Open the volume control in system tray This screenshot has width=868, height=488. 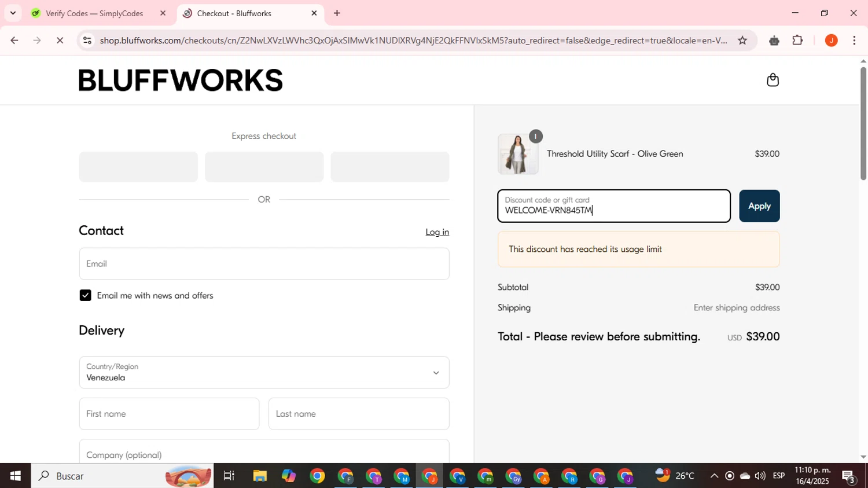pyautogui.click(x=760, y=476)
